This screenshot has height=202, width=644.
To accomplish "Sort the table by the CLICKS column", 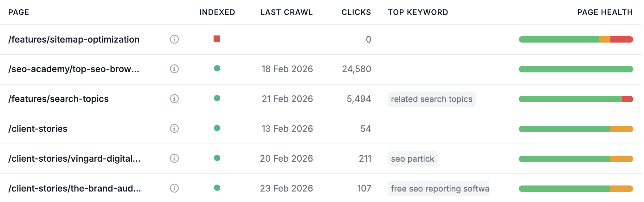I will pos(356,12).
